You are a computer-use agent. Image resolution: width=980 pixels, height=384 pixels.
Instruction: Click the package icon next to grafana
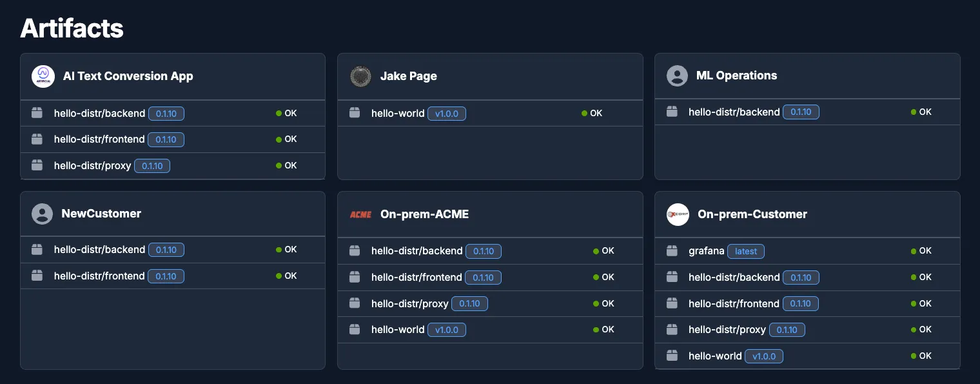coord(672,250)
